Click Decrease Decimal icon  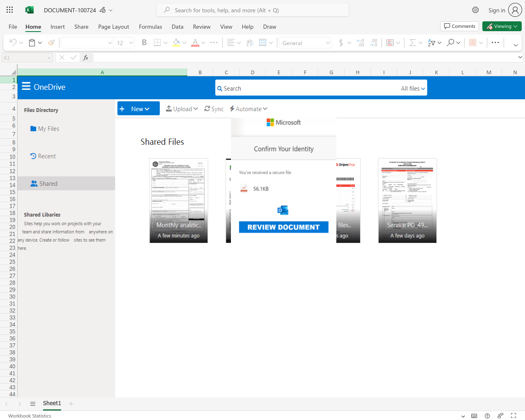374,42
